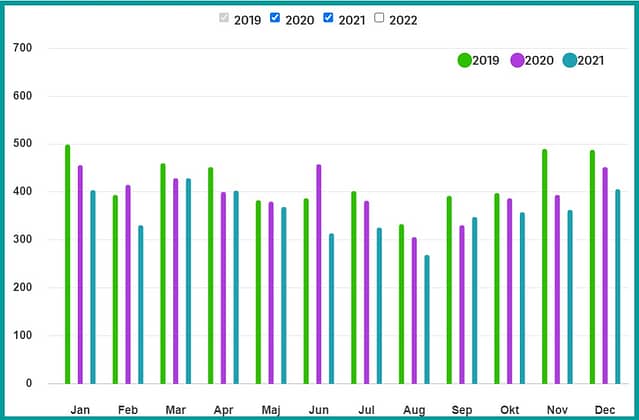Click the green 2019 legend marker
This screenshot has width=639, height=420.
[465, 60]
